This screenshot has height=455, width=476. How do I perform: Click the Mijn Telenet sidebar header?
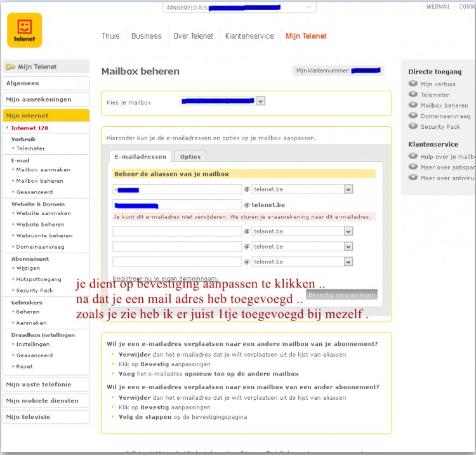tap(46, 67)
